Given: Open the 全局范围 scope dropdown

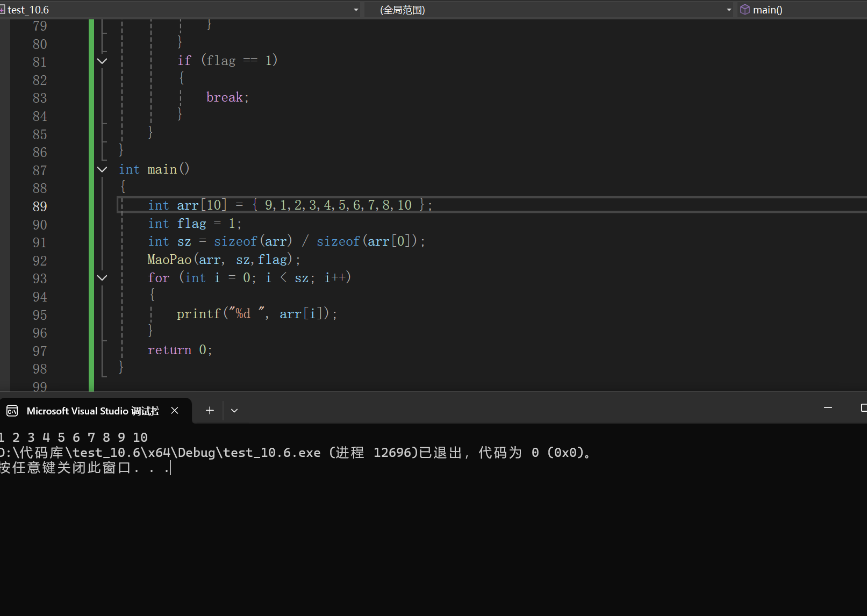Looking at the screenshot, I should (729, 10).
